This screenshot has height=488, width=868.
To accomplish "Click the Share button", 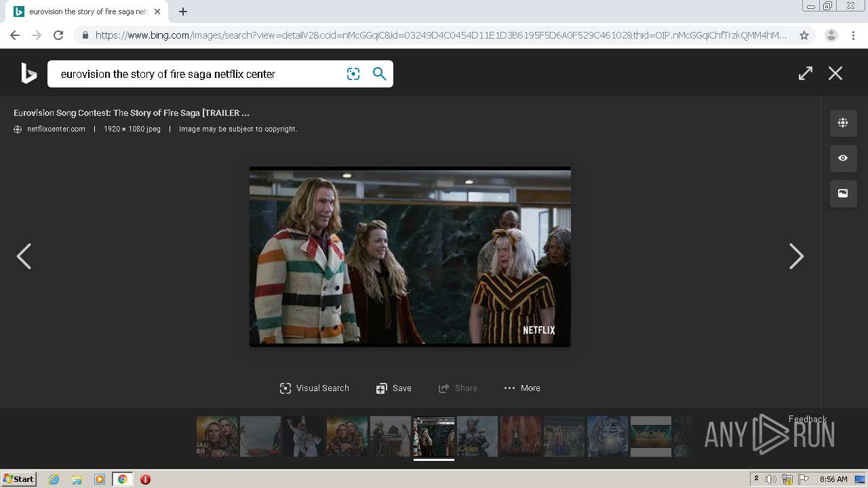I will tap(458, 388).
